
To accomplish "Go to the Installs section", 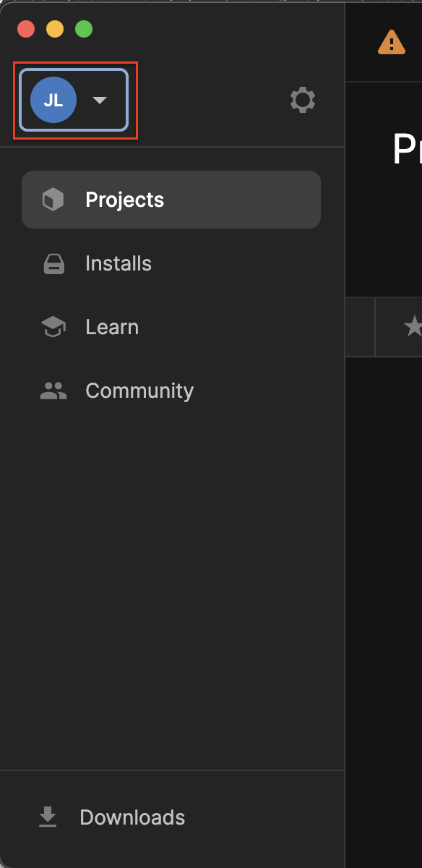I will point(119,263).
